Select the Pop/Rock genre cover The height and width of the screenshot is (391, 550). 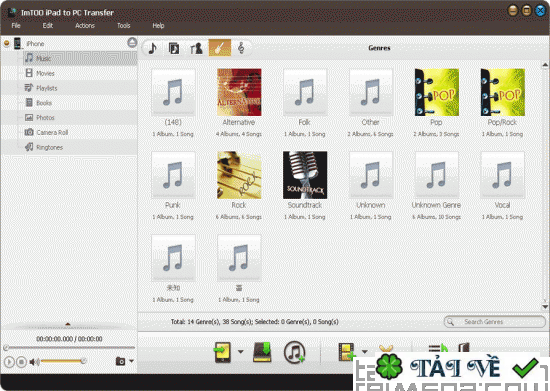tap(503, 92)
